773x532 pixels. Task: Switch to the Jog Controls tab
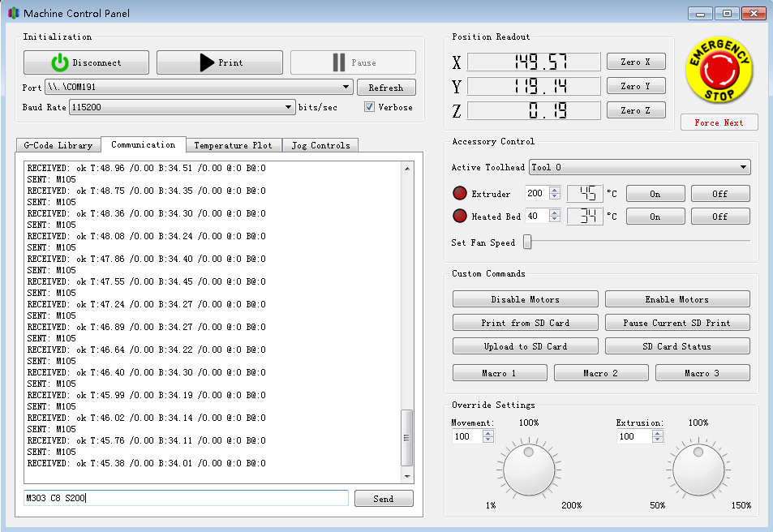click(x=321, y=145)
